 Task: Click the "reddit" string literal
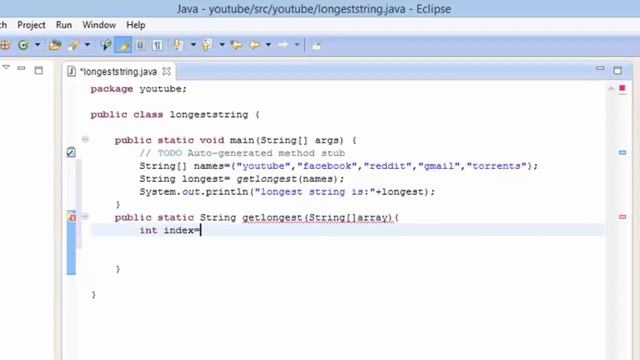(387, 166)
